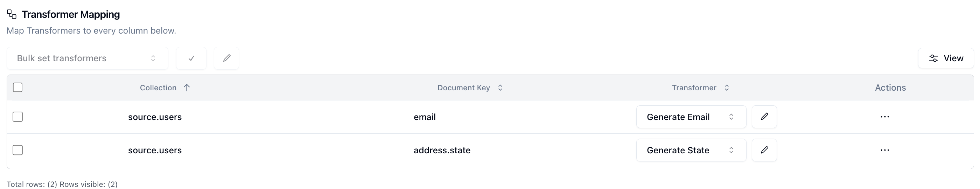980x189 pixels.
Task: Open the Generate Email transformer dropdown
Action: [691, 117]
